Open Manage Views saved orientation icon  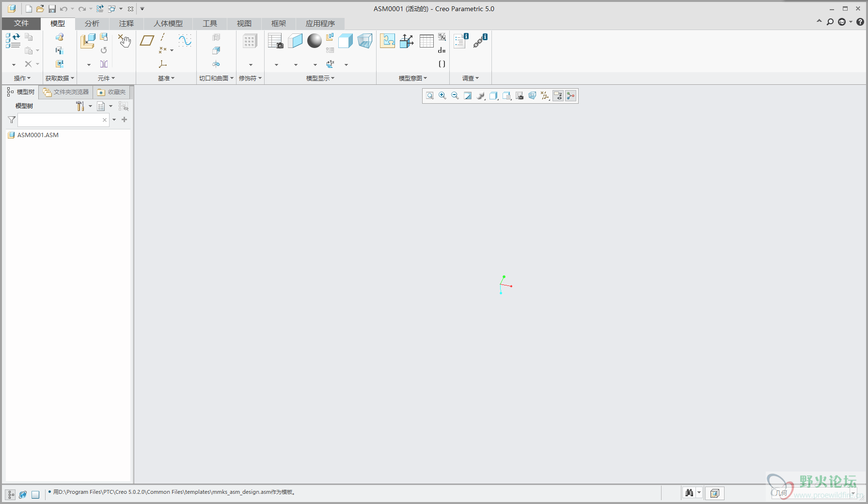(275, 41)
